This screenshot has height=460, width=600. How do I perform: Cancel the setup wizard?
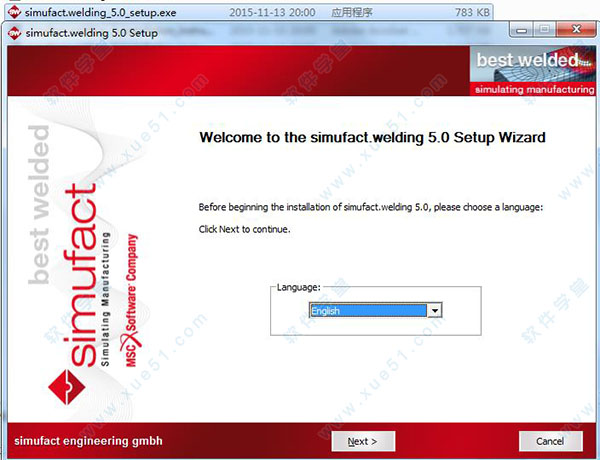tap(550, 441)
